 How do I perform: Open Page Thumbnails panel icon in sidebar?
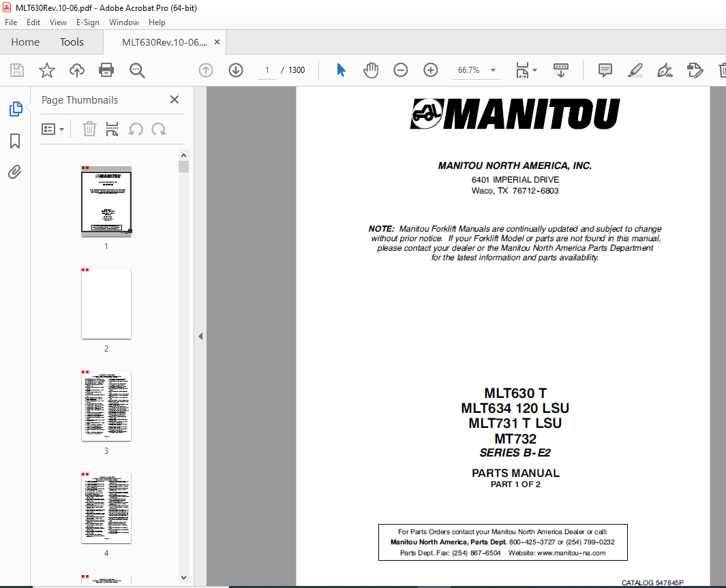(x=15, y=109)
